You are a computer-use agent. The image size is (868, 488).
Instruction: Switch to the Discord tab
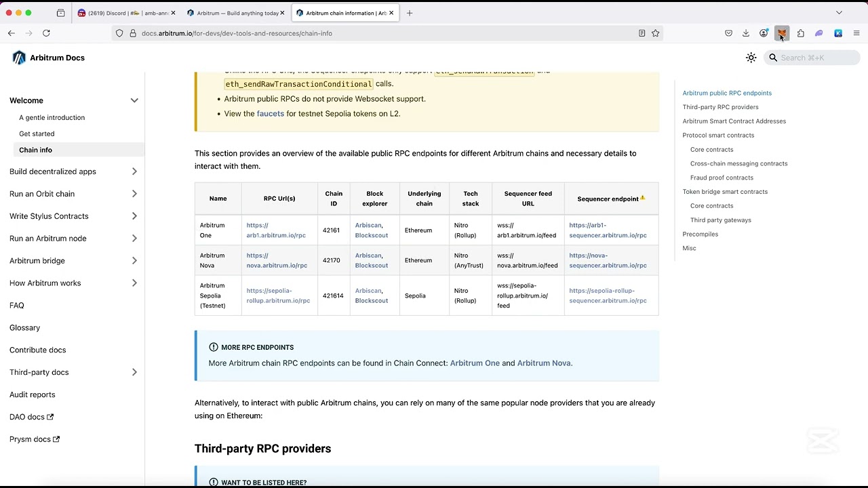pos(125,13)
